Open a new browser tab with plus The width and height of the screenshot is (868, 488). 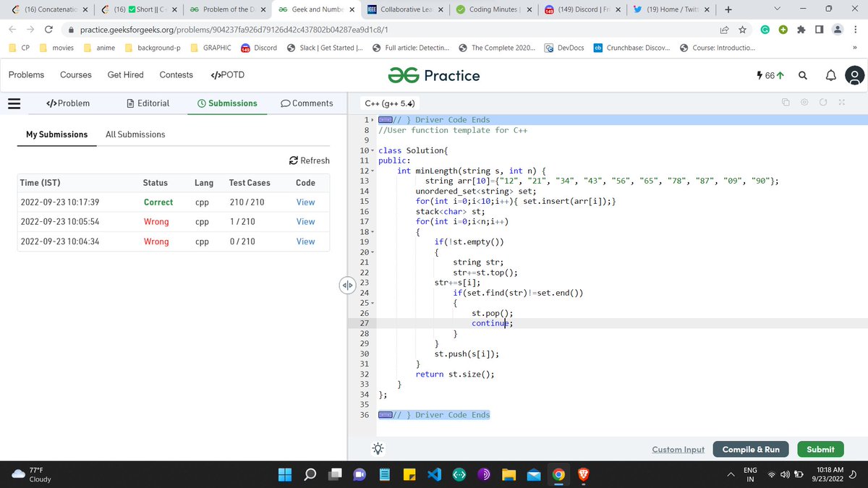(728, 9)
